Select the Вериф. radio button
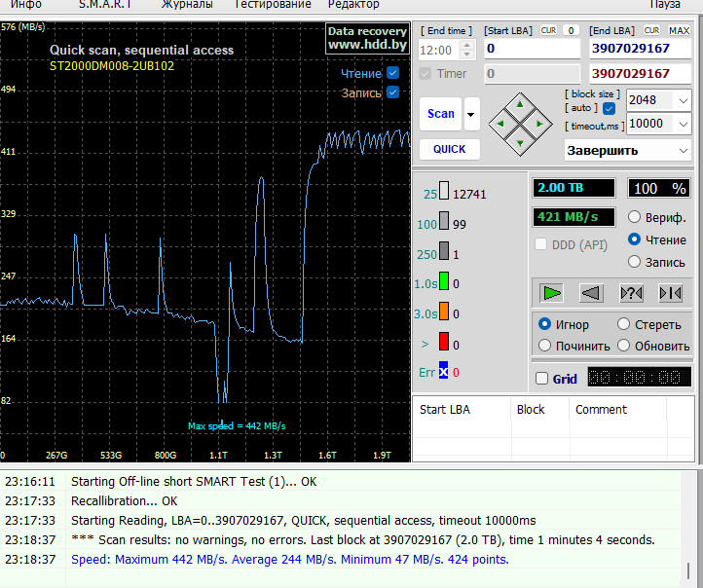This screenshot has height=588, width=703. (x=634, y=217)
